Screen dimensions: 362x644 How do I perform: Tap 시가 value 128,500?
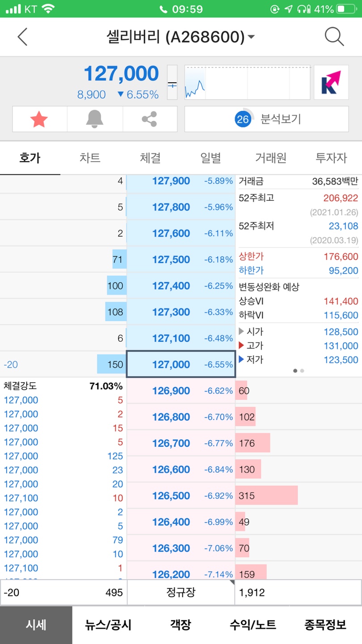click(x=341, y=332)
